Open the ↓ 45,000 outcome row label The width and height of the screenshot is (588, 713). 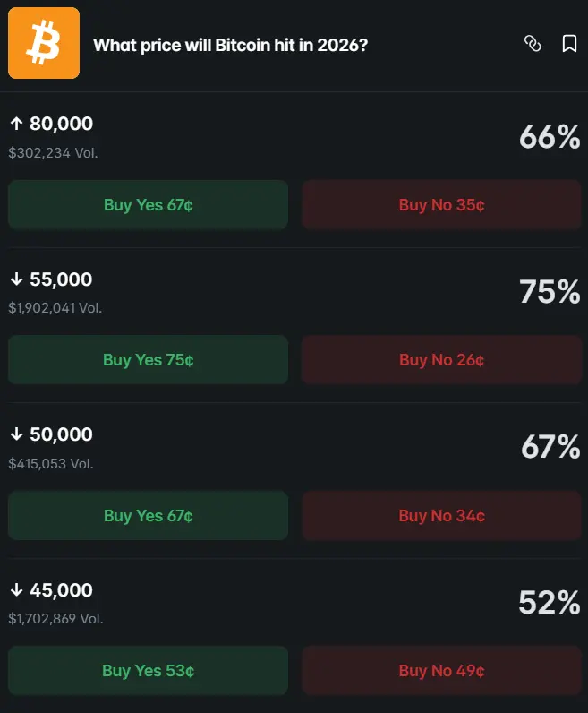coord(51,590)
